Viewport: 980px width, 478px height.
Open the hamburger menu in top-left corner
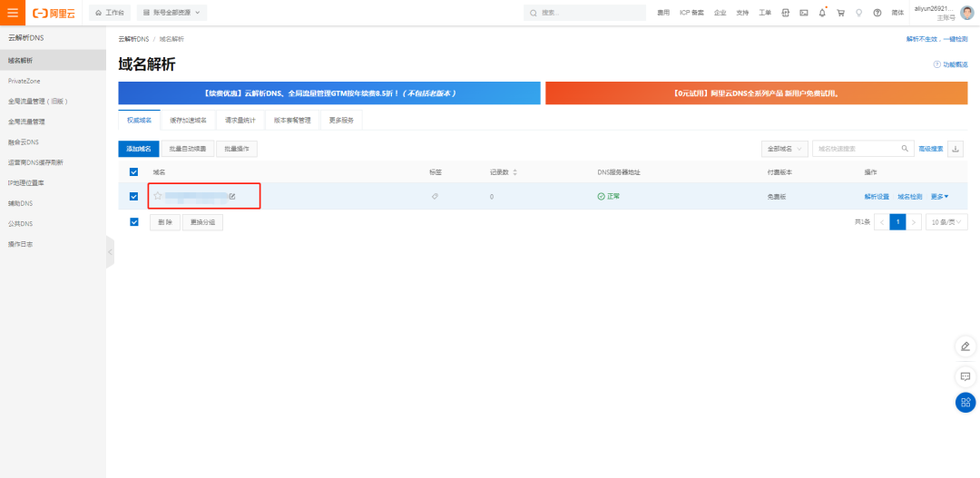pyautogui.click(x=13, y=13)
